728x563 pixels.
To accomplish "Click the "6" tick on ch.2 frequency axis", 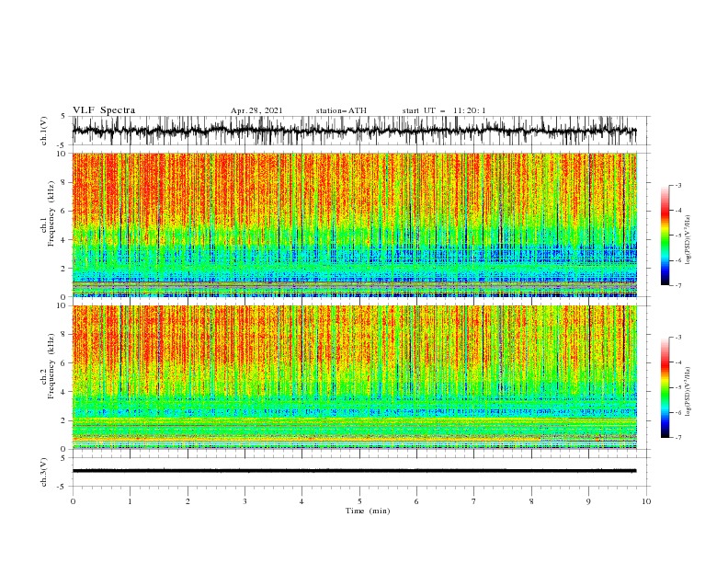I will (x=64, y=363).
